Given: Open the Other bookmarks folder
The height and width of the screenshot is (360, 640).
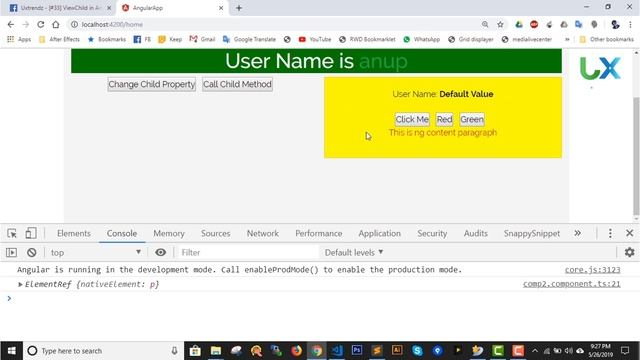Looking at the screenshot, I should (607, 39).
